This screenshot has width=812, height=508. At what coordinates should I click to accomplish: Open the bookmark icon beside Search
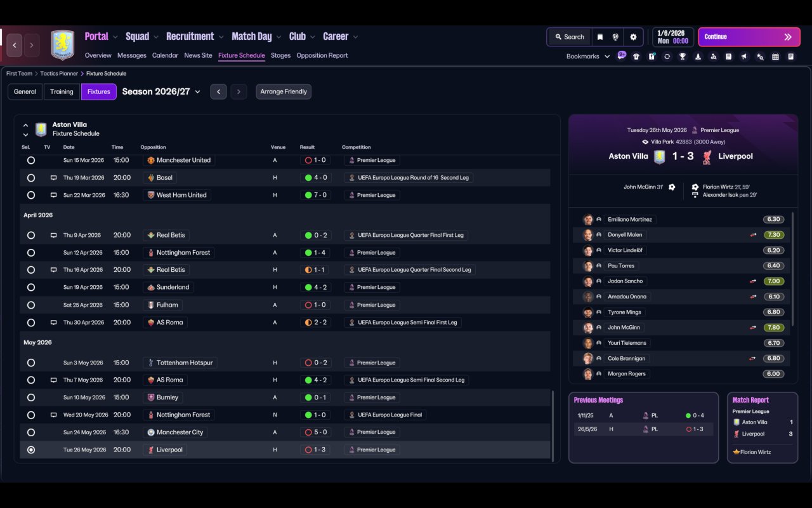pyautogui.click(x=599, y=37)
